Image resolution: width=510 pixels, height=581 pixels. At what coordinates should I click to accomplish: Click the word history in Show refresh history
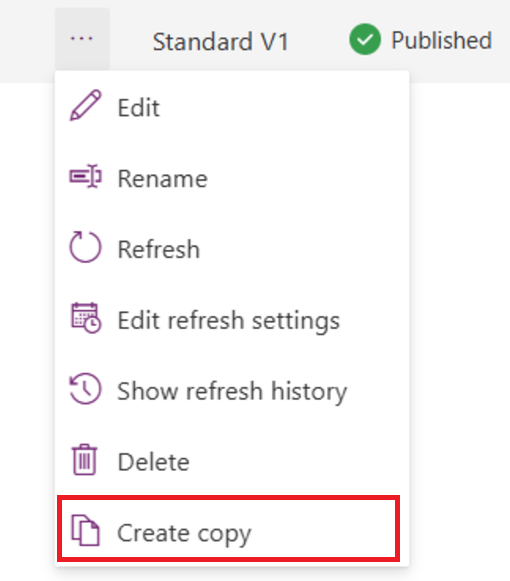click(309, 391)
